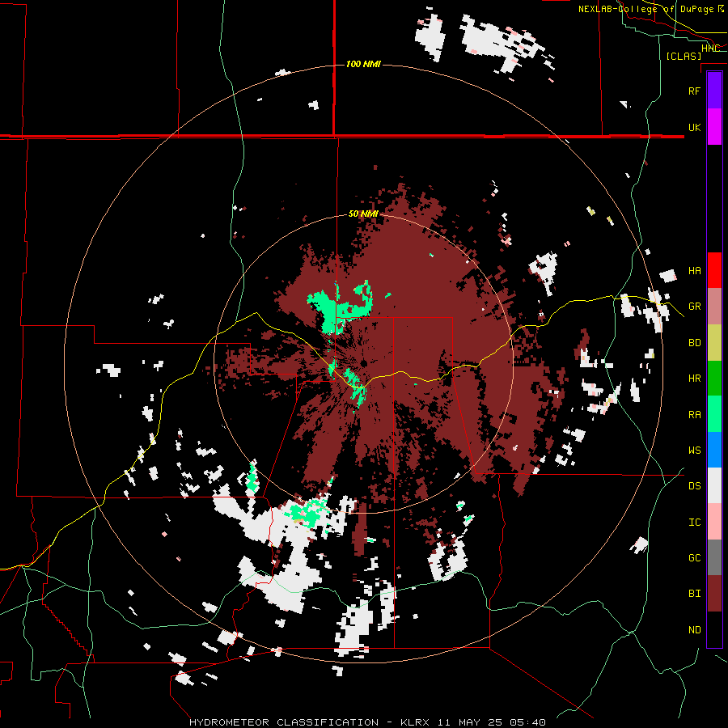Click the IC light-pink legend swatch
The height and width of the screenshot is (728, 728).
coord(714,522)
